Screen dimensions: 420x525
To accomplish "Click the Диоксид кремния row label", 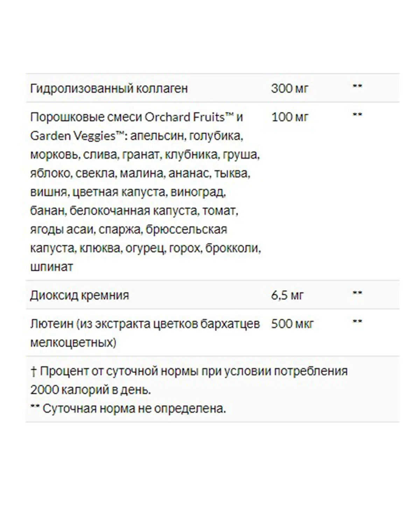I will [x=79, y=295].
